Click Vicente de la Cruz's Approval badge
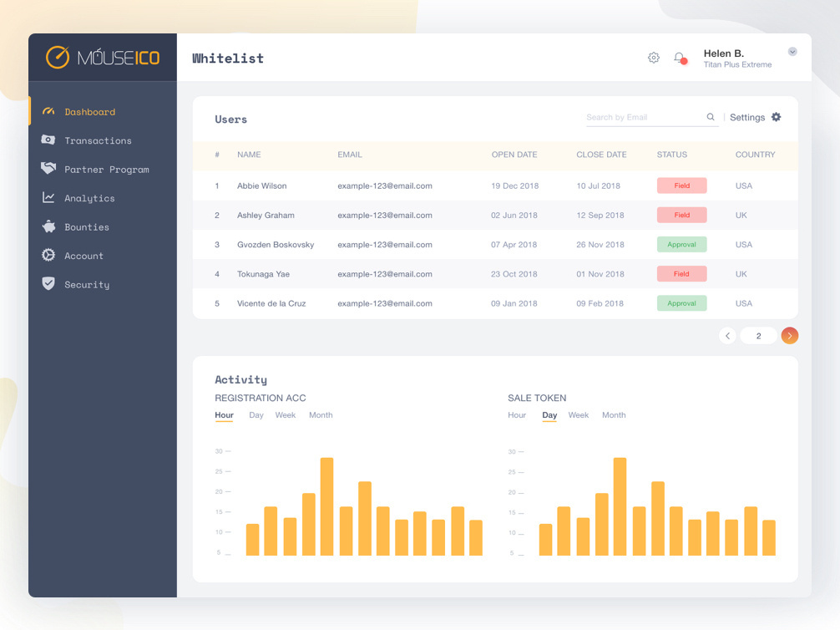Viewport: 840px width, 630px height. tap(682, 303)
